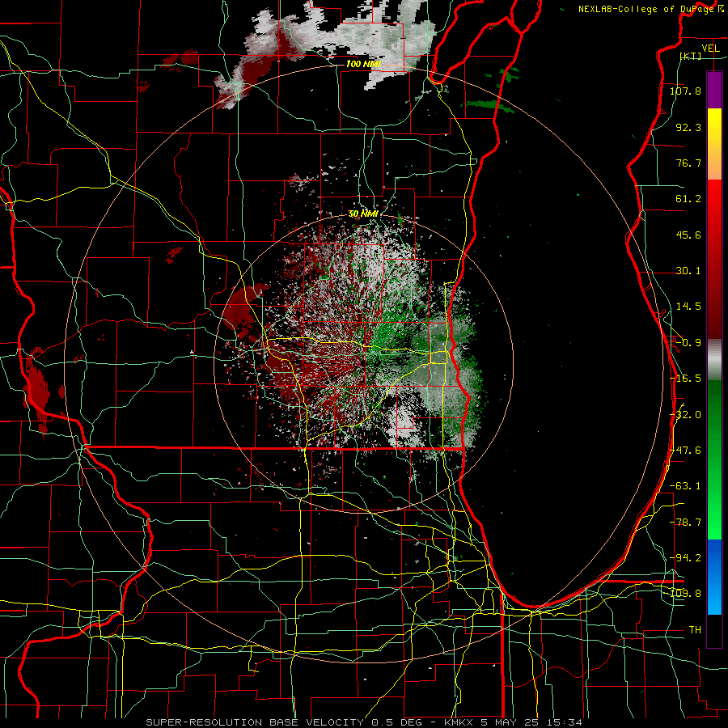
Task: Select the 107.8 velocity scale value
Action: click(x=685, y=91)
